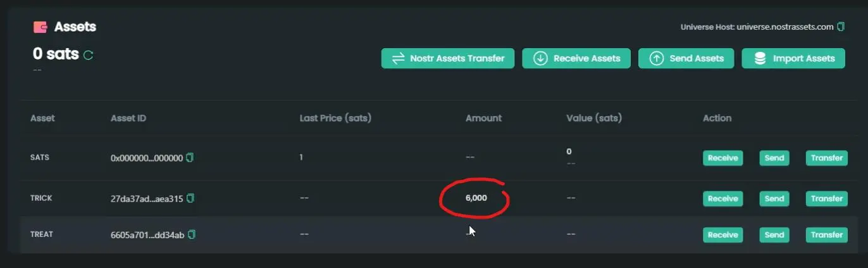This screenshot has width=868, height=268.
Task: Click the Send Assets button
Action: [x=686, y=58]
